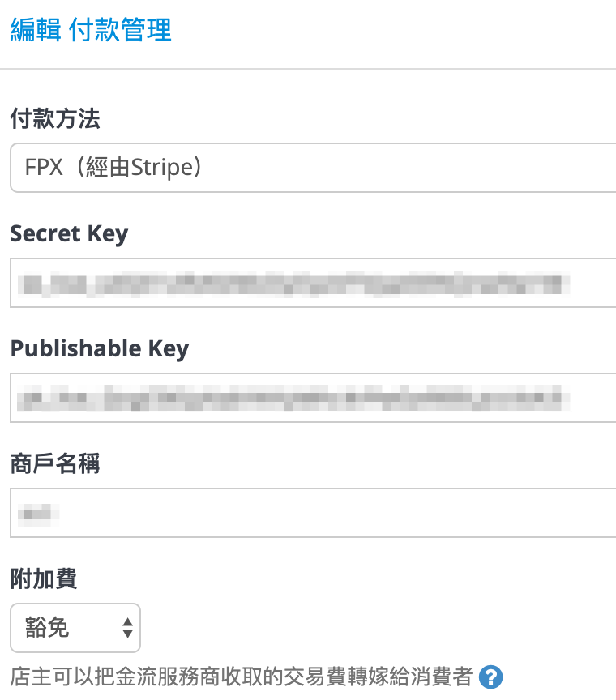Image resolution: width=616 pixels, height=700 pixels.
Task: Select the FPX（經由Stripe）text in the dropdown
Action: [113, 168]
